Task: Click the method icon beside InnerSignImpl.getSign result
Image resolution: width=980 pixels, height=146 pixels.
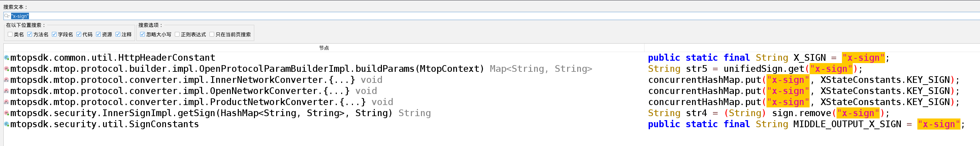Action: click(x=6, y=113)
